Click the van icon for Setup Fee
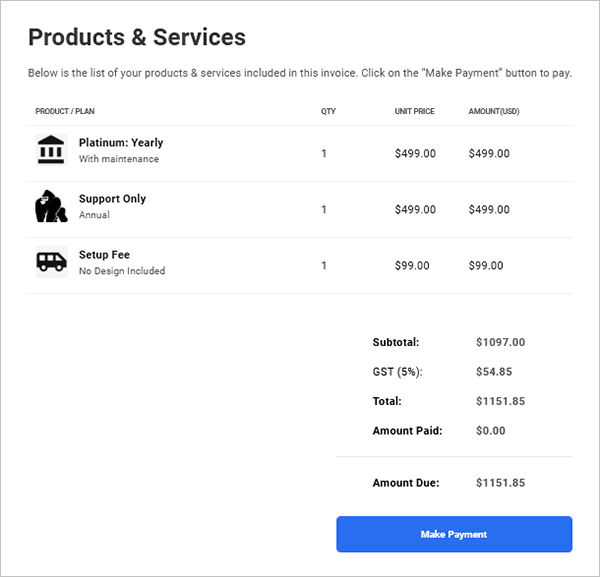600x577 pixels. [x=51, y=262]
